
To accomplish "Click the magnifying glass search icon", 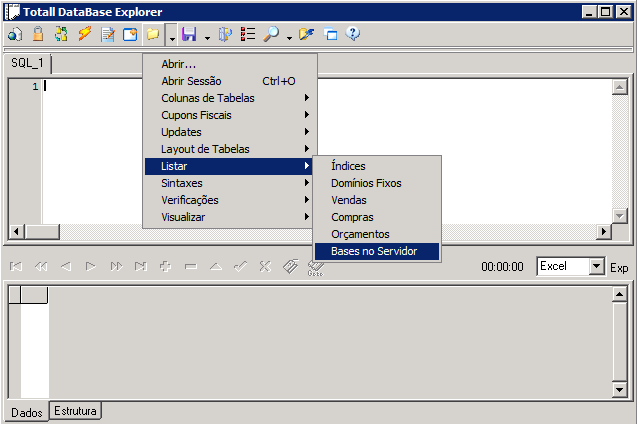I will coord(271,34).
